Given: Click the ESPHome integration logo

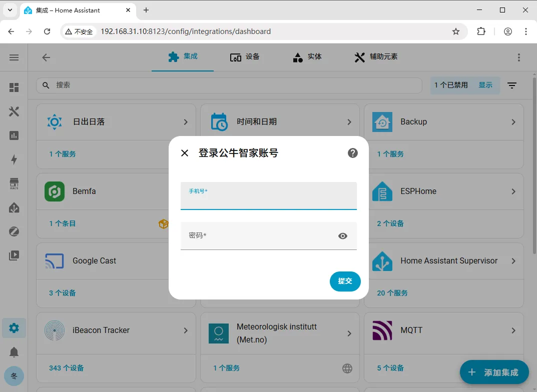Looking at the screenshot, I should click(382, 191).
